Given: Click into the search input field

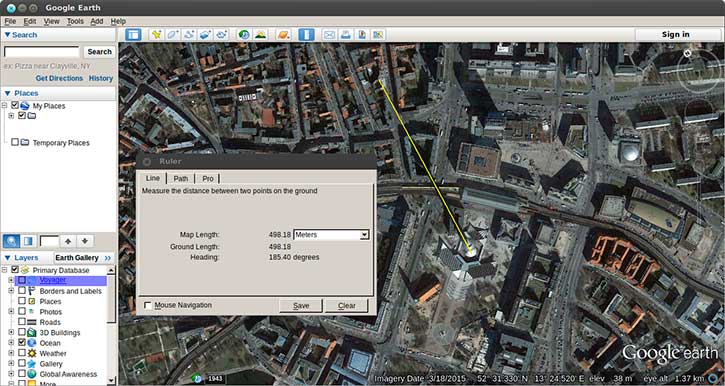Looking at the screenshot, I should coord(42,52).
